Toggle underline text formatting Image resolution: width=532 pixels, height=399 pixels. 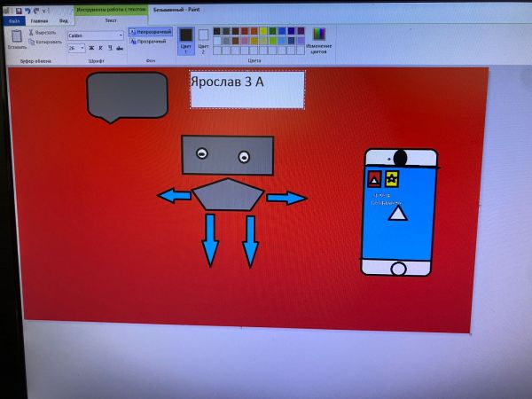[110, 48]
